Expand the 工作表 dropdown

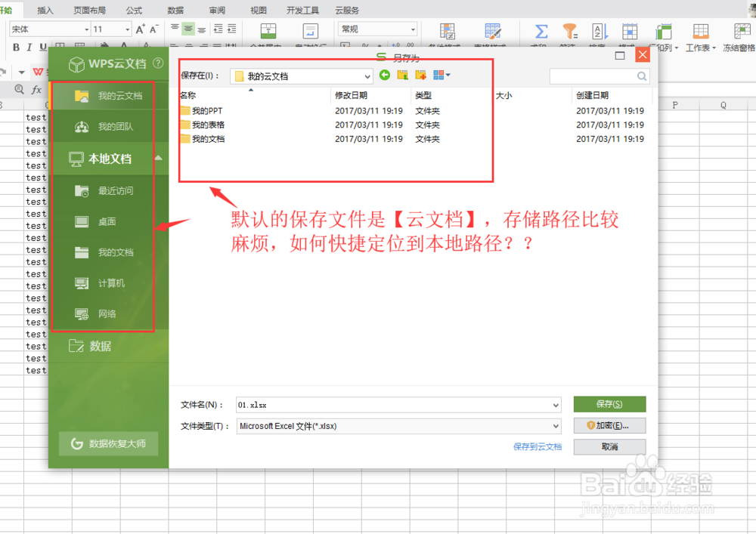[x=714, y=48]
